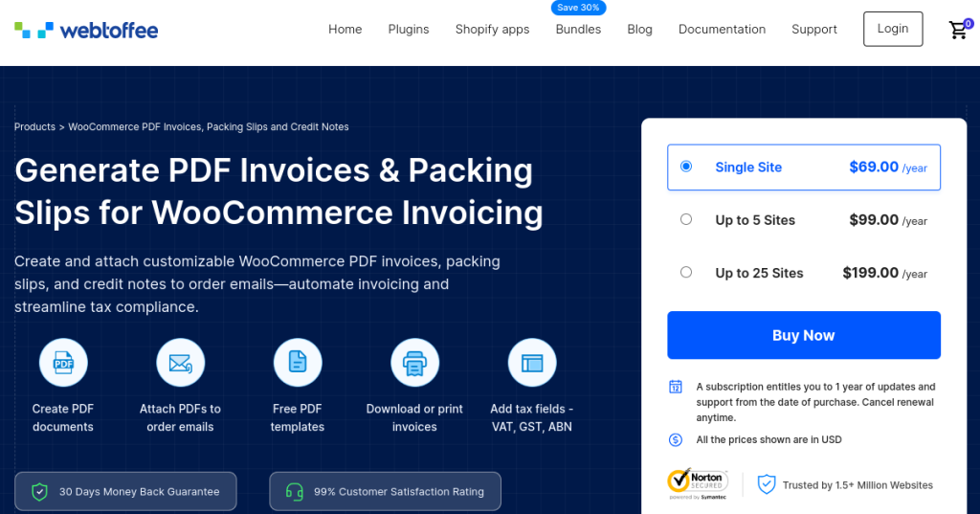Screen dimensions: 980x514
Task: Open the Shopify apps menu
Action: click(x=493, y=30)
